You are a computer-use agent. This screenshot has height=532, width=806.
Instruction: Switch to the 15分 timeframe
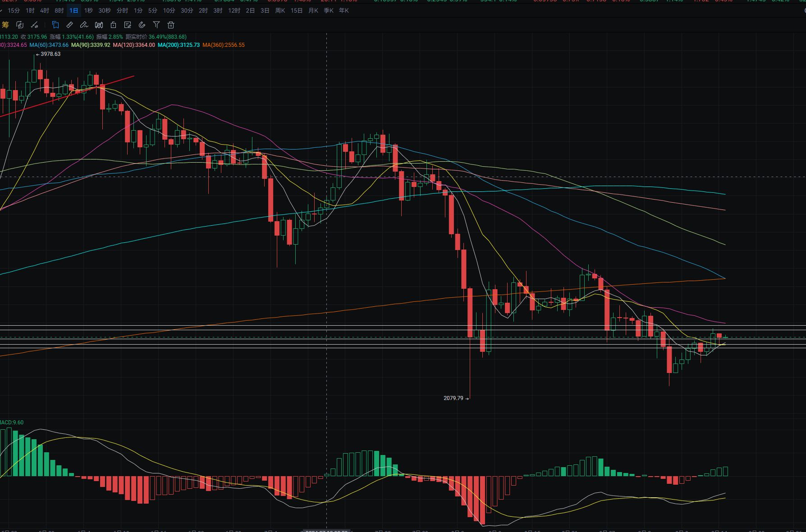coord(14,10)
